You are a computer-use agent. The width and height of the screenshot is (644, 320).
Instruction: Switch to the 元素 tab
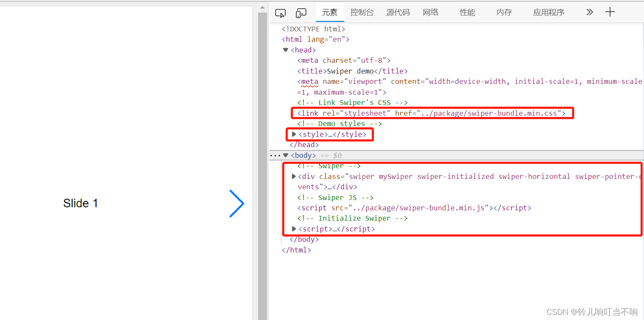[330, 12]
